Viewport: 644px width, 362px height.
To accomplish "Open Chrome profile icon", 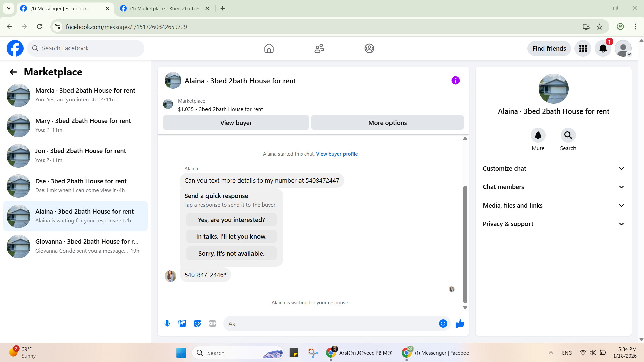I will [x=620, y=27].
